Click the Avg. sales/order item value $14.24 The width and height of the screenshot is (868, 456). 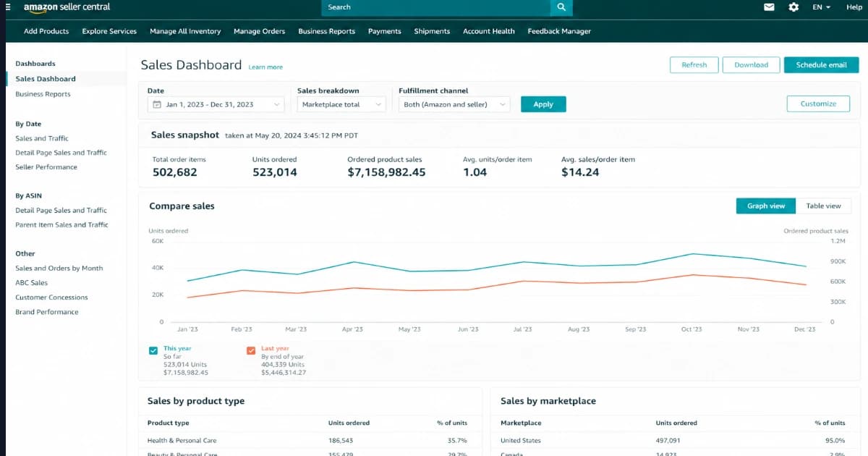click(580, 172)
